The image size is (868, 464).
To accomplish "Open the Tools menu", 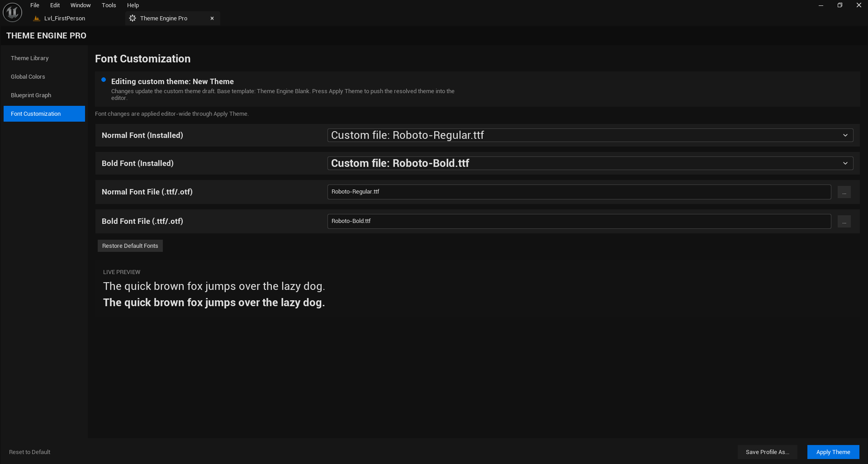I will click(x=109, y=5).
